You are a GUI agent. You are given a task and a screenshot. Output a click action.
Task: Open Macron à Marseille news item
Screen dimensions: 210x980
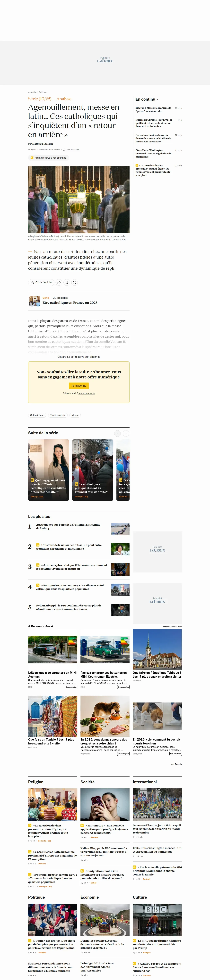(x=154, y=110)
